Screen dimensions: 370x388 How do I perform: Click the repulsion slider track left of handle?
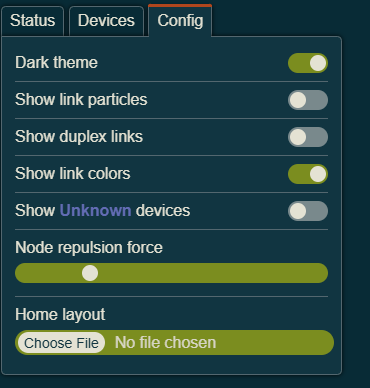click(48, 273)
